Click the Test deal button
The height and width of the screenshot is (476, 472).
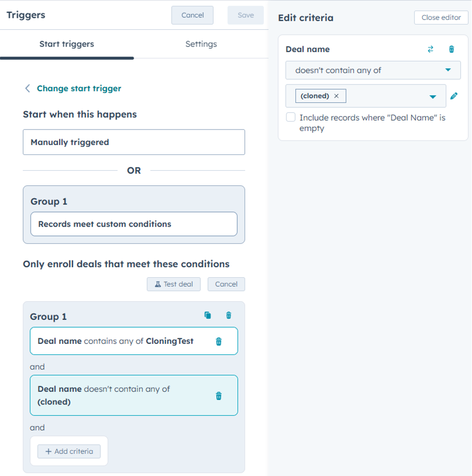click(x=174, y=284)
